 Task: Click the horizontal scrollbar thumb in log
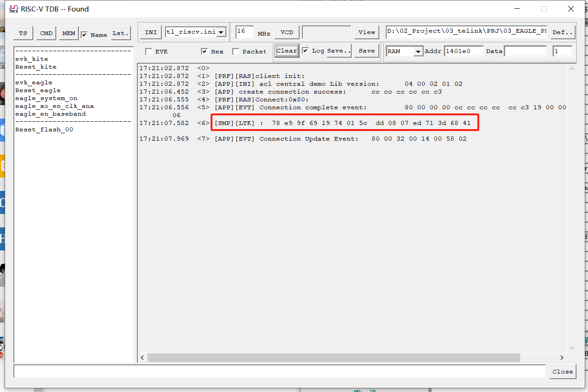334,358
